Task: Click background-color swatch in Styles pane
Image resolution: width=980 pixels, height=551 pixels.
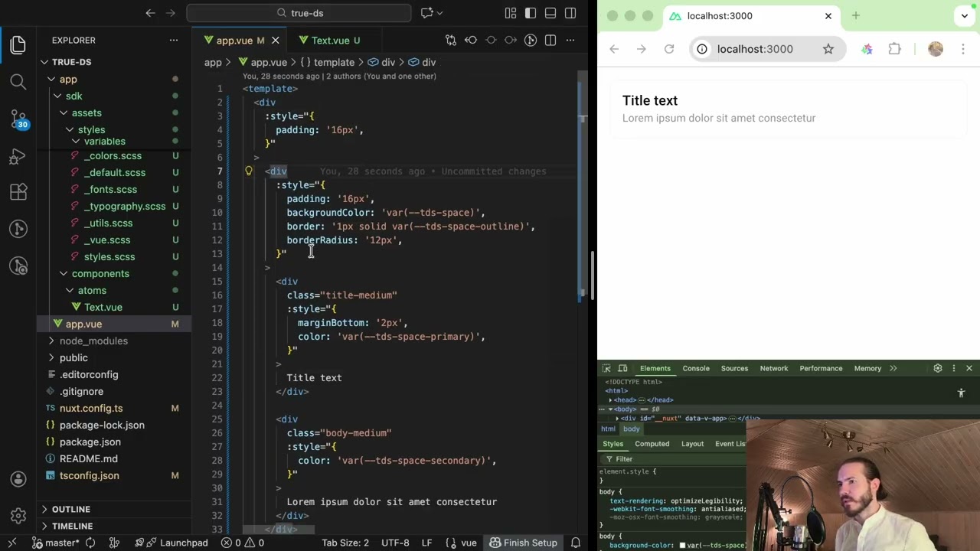Action: click(x=682, y=546)
